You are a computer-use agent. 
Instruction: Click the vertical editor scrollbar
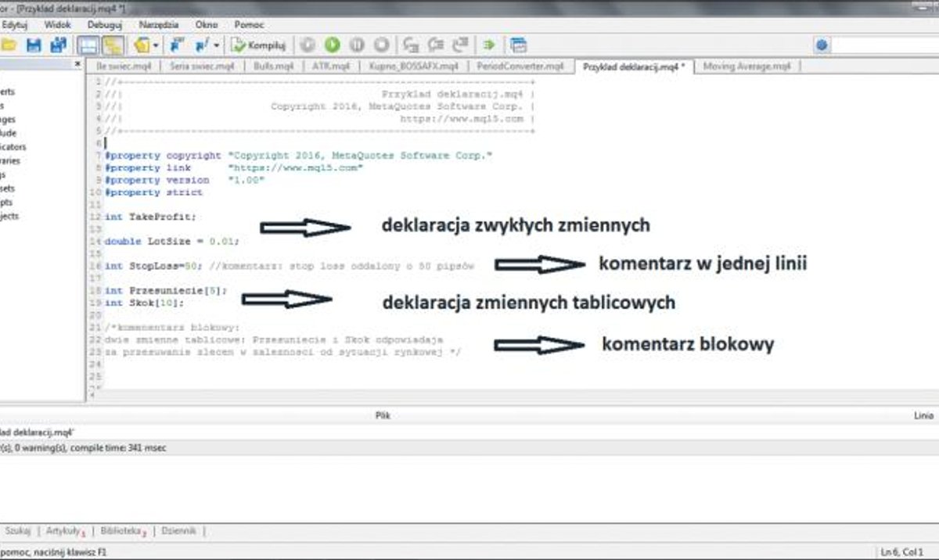coord(934,235)
